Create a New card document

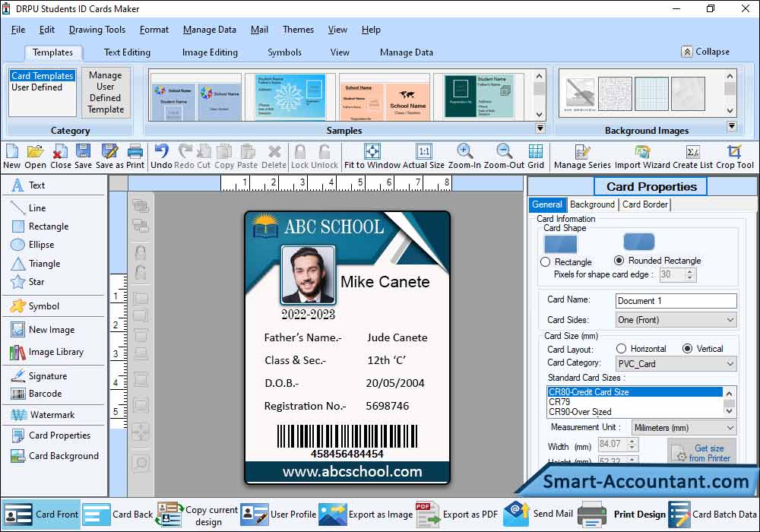point(11,157)
